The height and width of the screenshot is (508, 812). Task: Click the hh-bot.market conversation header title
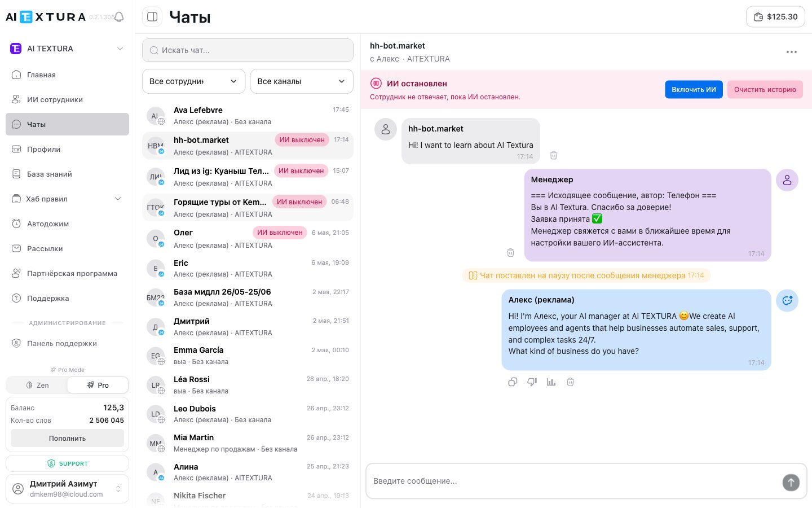[398, 46]
